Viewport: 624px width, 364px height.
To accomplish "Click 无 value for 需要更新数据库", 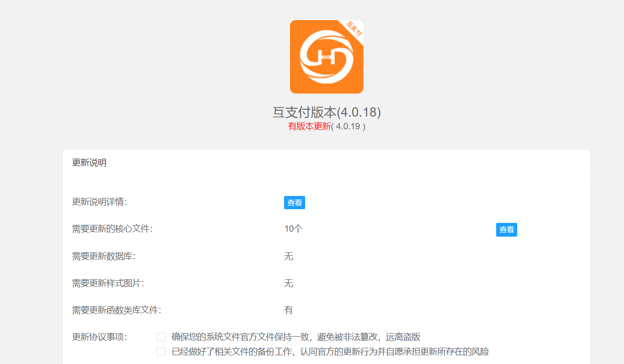I will click(x=288, y=256).
